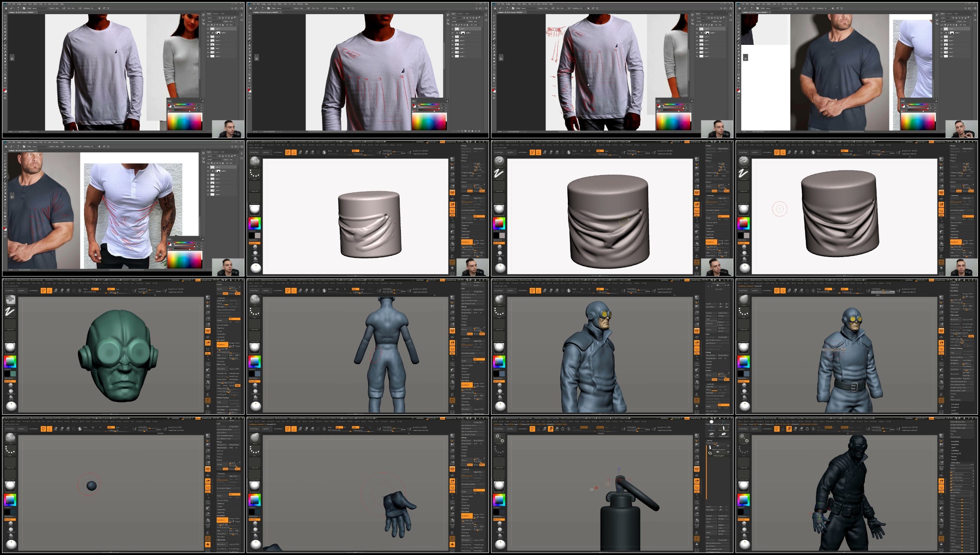Open the brush thumbnail in the ZBrush small sphere frame

tap(11, 438)
